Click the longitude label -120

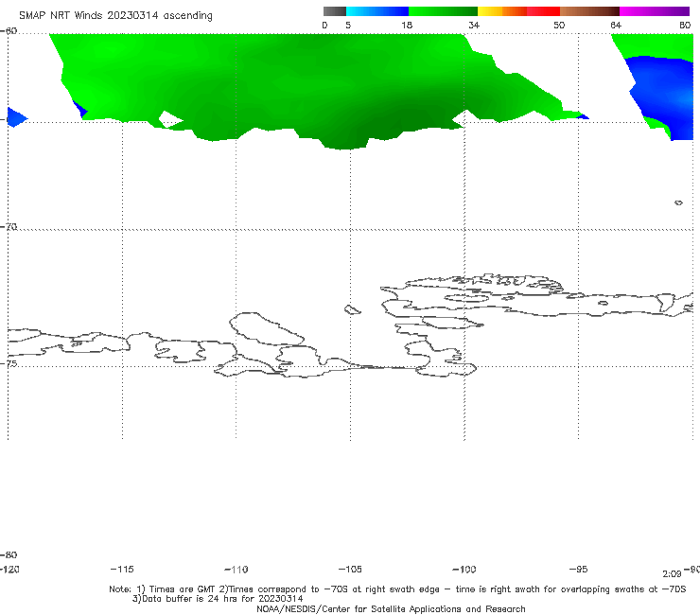coord(9,569)
